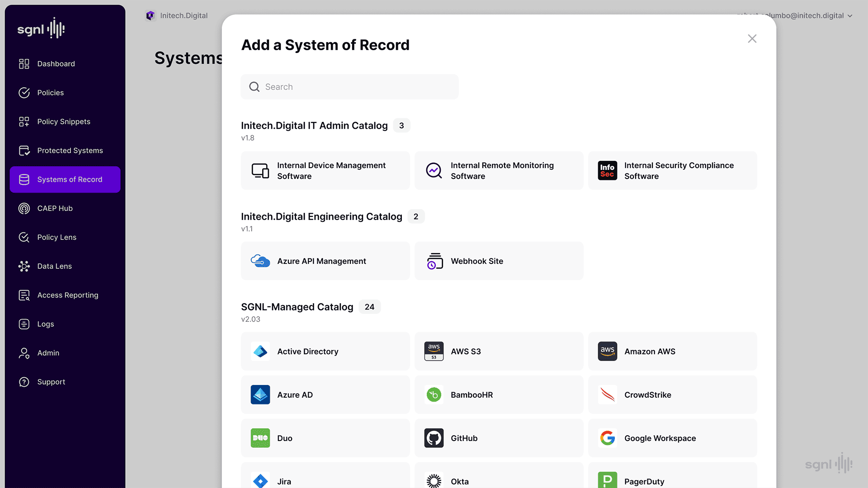Select the Webhook Site icon
The image size is (868, 488).
(x=434, y=261)
